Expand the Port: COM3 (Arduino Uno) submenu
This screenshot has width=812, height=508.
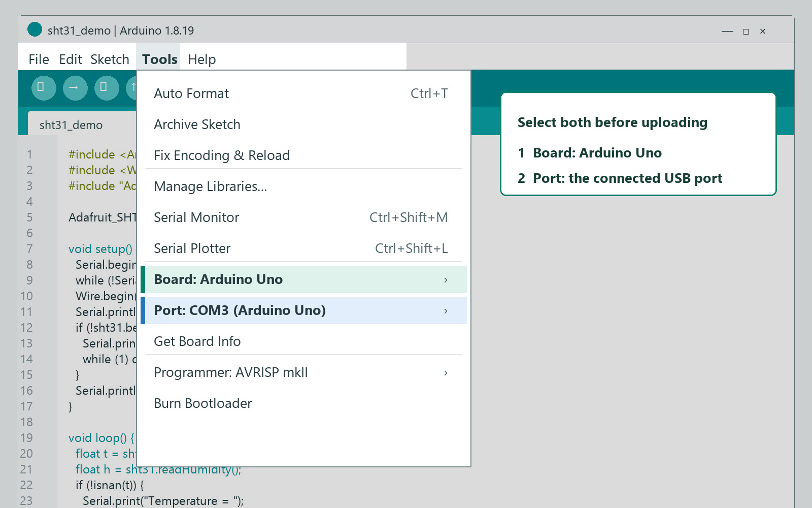[303, 310]
